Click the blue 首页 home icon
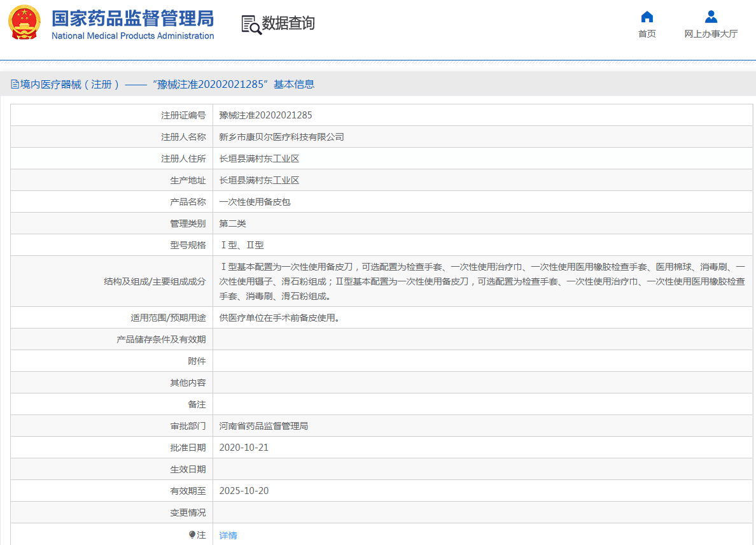 tap(647, 17)
